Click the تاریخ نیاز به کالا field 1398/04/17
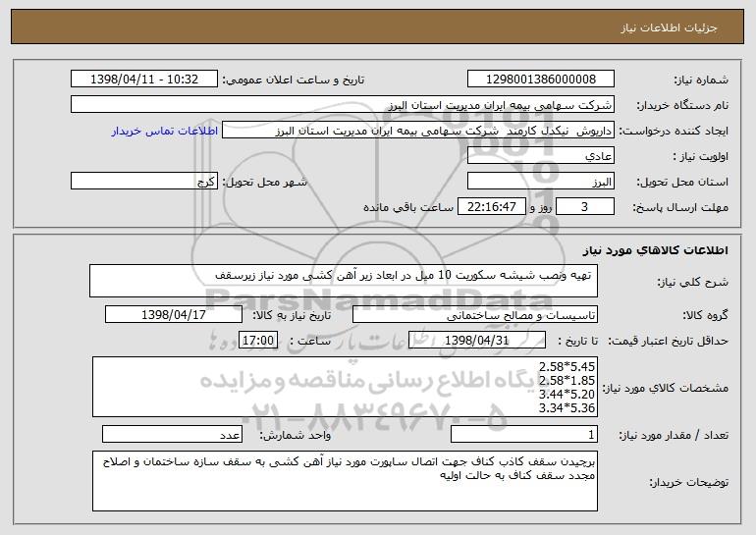756x535 pixels. click(174, 314)
